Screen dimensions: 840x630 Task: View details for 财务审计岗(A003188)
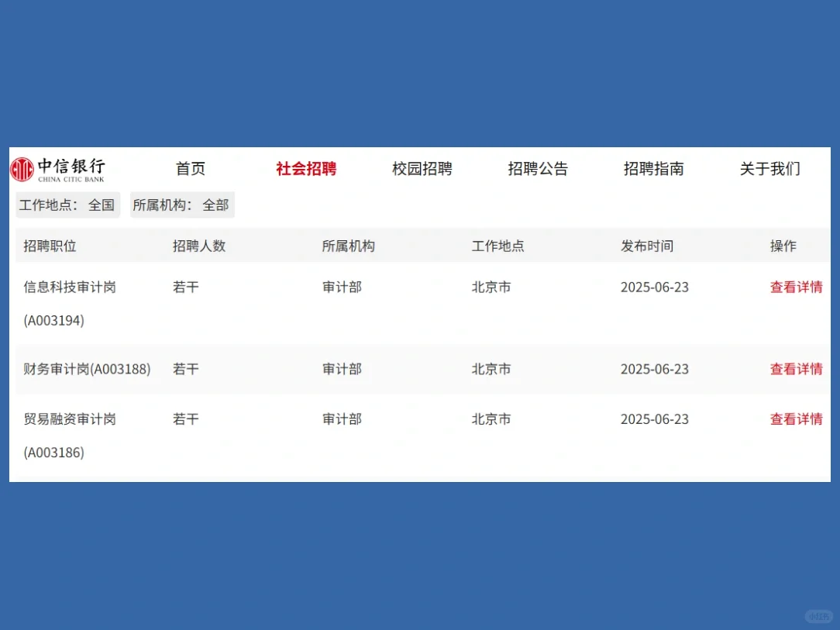796,369
